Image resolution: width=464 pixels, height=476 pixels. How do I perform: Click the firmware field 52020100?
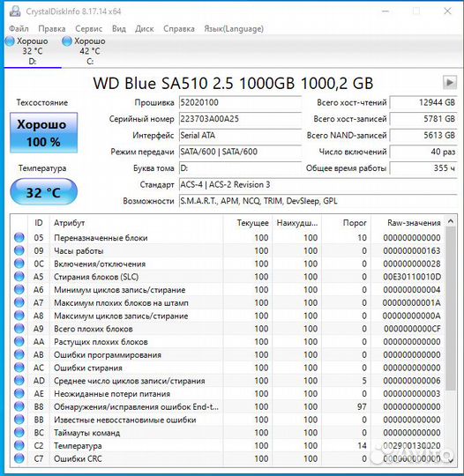click(240, 102)
